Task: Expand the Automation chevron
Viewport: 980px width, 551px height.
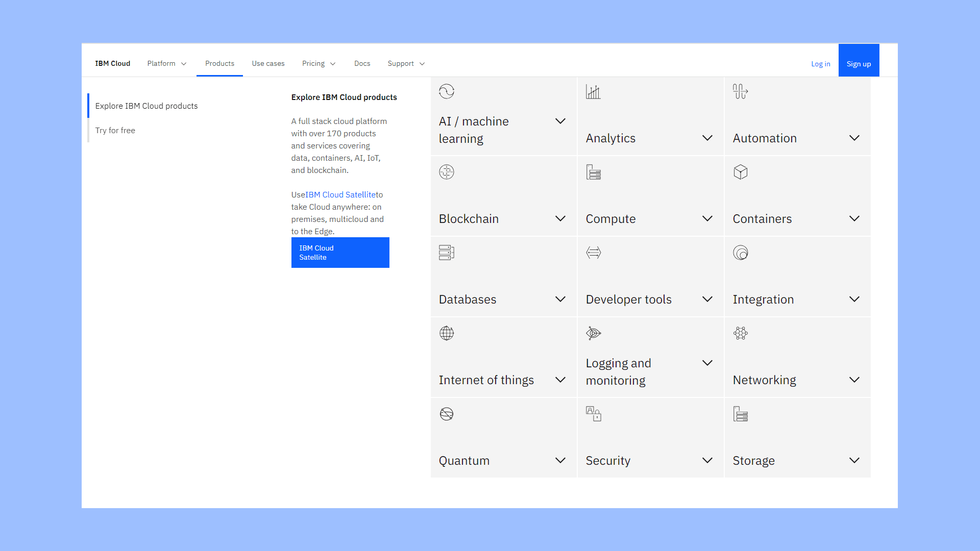Action: coord(854,138)
